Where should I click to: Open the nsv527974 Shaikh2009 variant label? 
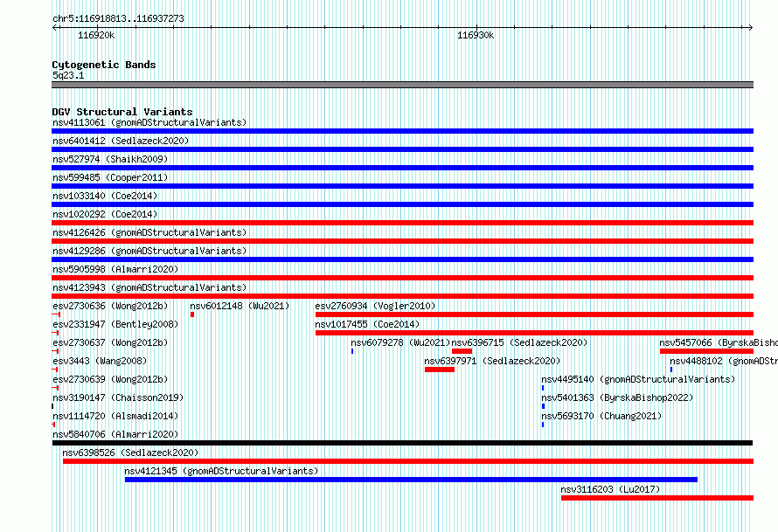tap(110, 159)
